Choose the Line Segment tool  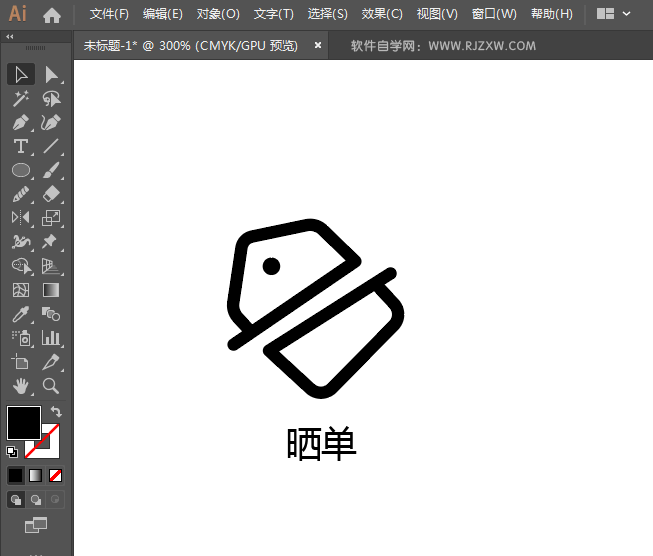click(x=52, y=146)
